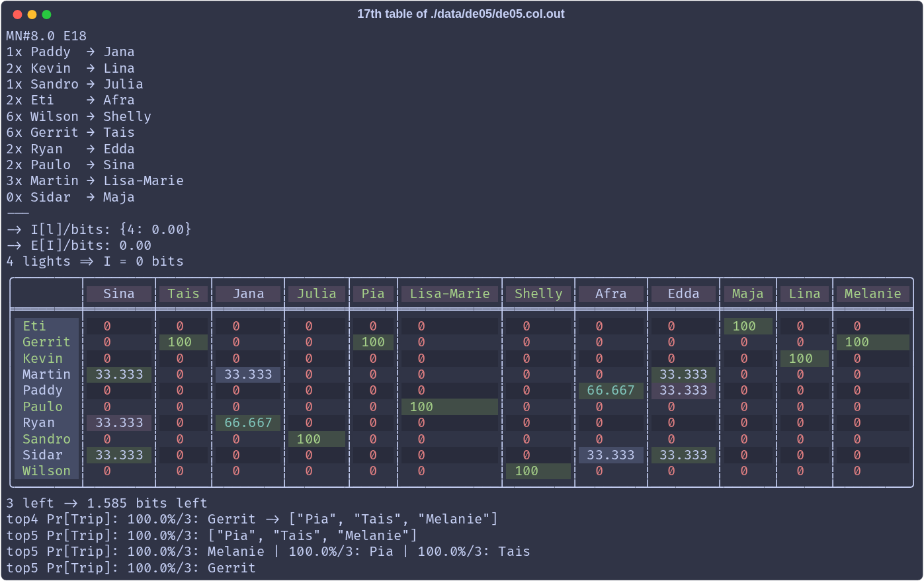This screenshot has width=924, height=581.
Task: Click the 'Pia' column header
Action: (373, 293)
